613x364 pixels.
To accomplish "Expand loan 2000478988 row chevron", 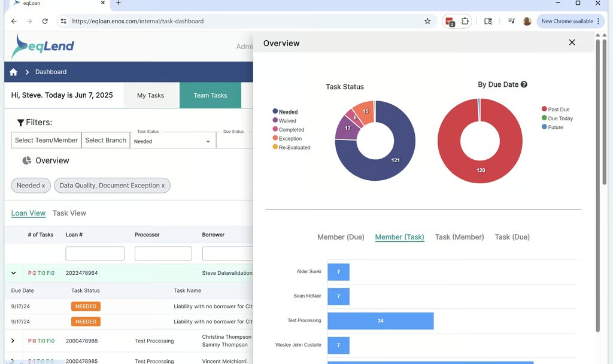I will [13, 341].
